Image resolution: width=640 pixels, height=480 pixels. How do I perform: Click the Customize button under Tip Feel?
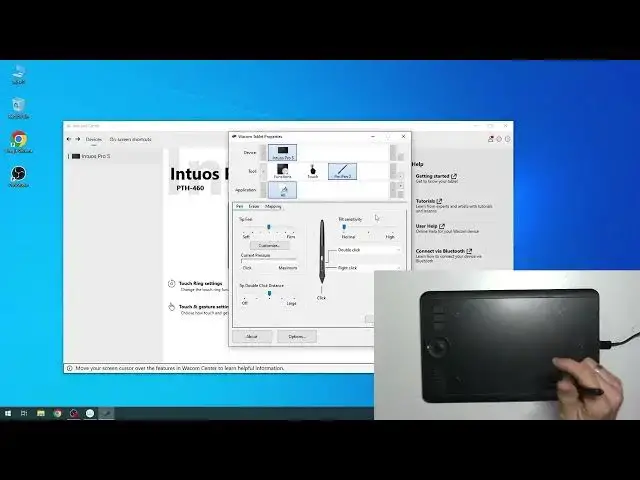click(269, 246)
